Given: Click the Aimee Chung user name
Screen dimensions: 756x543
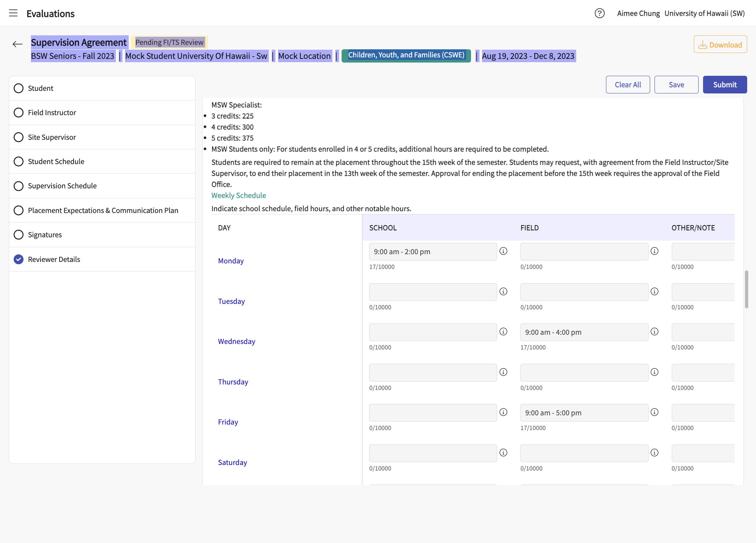Looking at the screenshot, I should tap(638, 13).
